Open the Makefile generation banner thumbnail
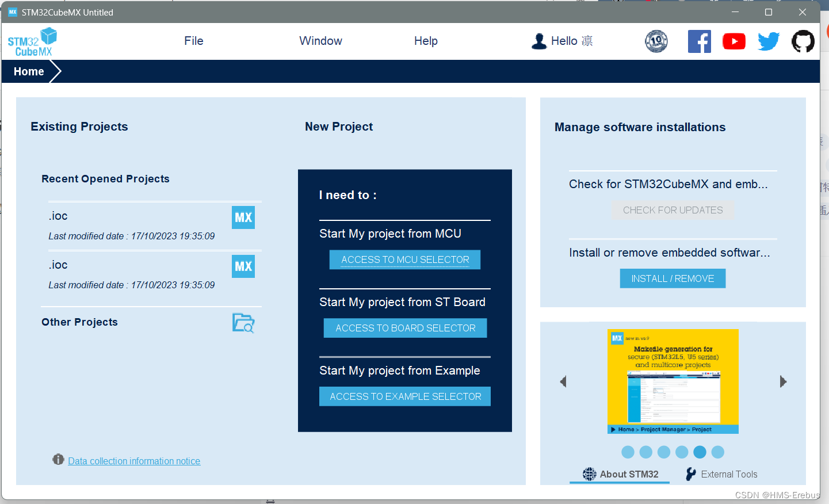829x504 pixels. coord(673,381)
